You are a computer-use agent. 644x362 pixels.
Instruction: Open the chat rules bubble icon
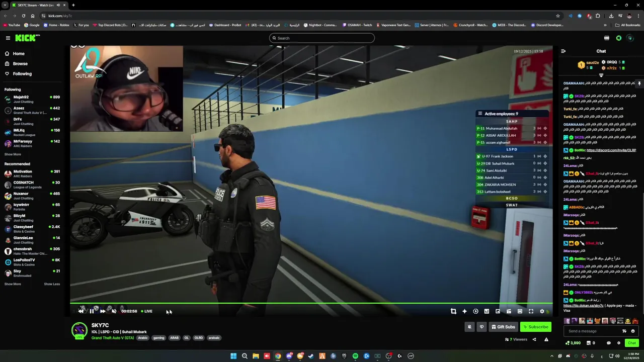609,343
